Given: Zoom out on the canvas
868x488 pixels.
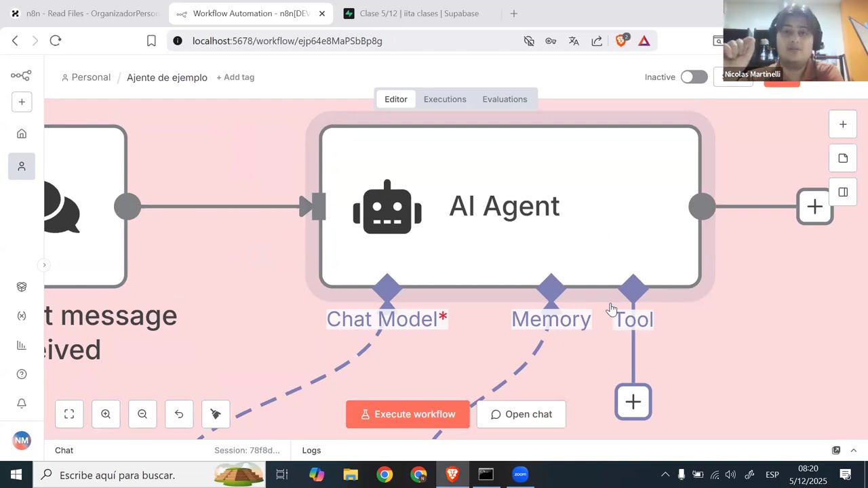Looking at the screenshot, I should (142, 414).
